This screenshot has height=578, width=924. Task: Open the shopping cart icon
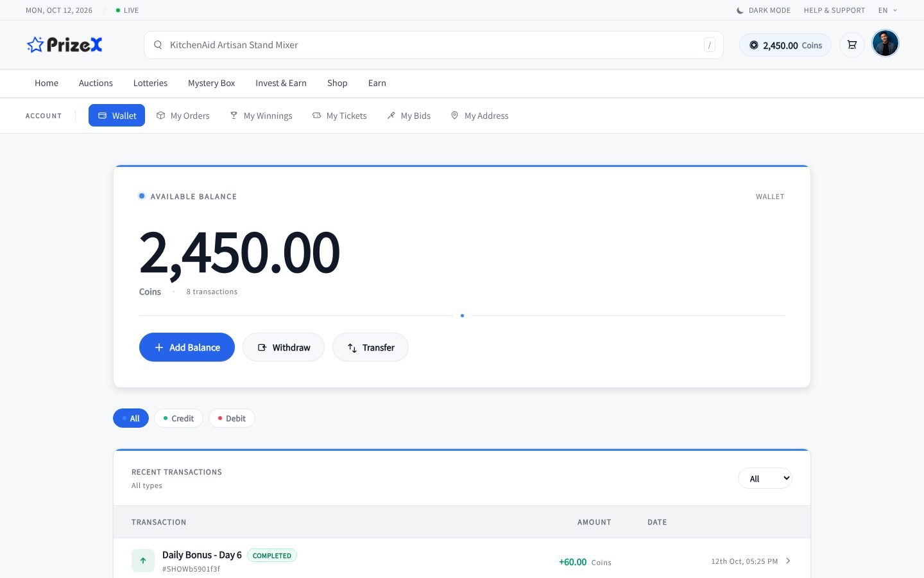pos(852,45)
